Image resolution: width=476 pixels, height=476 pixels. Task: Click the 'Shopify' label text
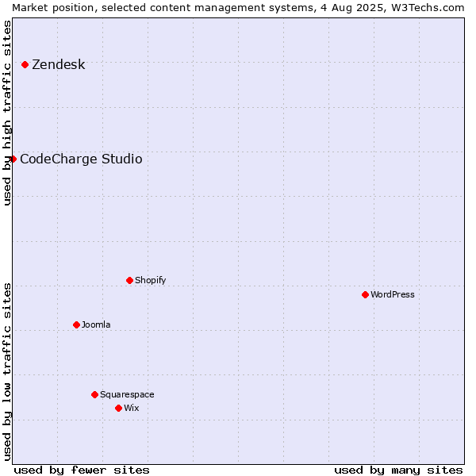(151, 280)
